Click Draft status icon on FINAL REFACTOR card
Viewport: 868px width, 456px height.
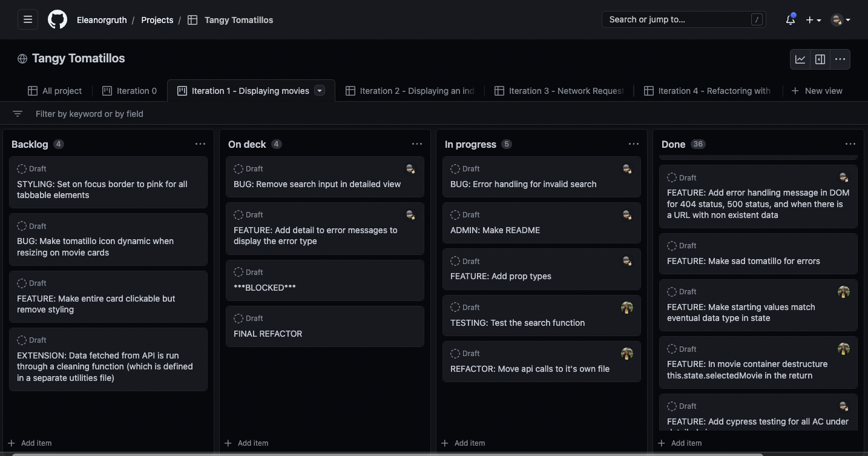238,319
